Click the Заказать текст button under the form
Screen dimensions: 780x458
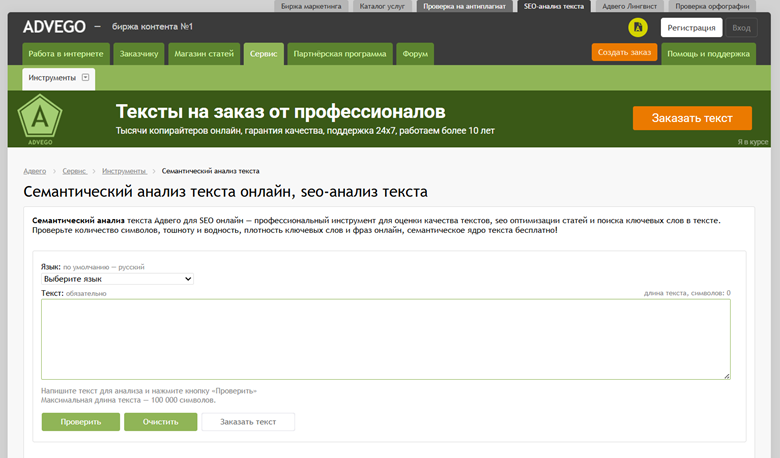click(248, 422)
